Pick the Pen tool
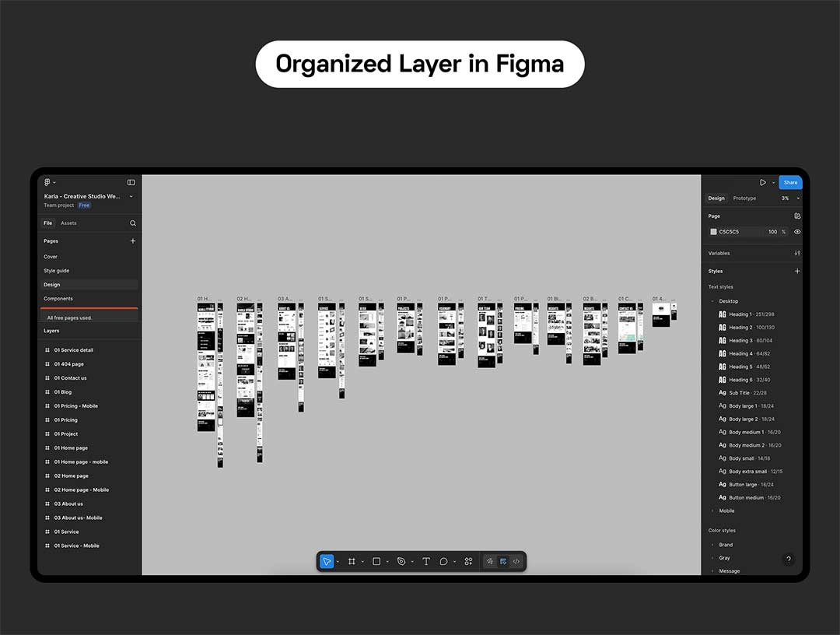Viewport: 840px width, 635px height. (401, 561)
